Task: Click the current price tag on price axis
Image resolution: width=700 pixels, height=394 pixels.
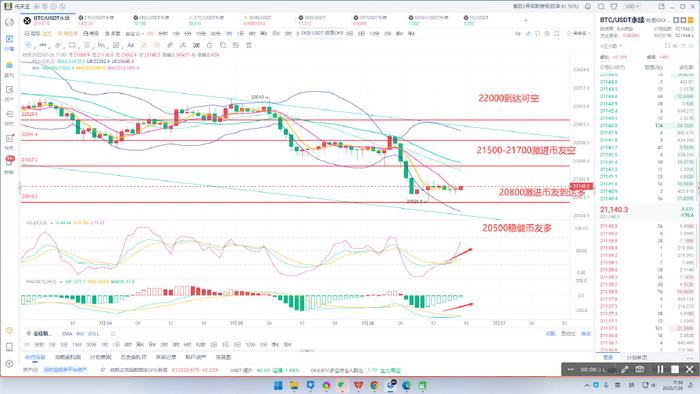Action: [581, 186]
